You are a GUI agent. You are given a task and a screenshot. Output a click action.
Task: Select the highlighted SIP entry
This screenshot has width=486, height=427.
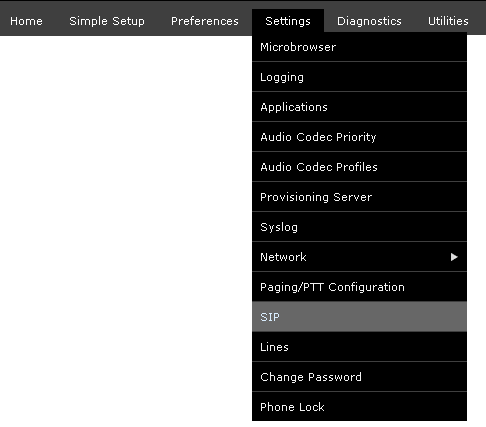[x=359, y=317]
